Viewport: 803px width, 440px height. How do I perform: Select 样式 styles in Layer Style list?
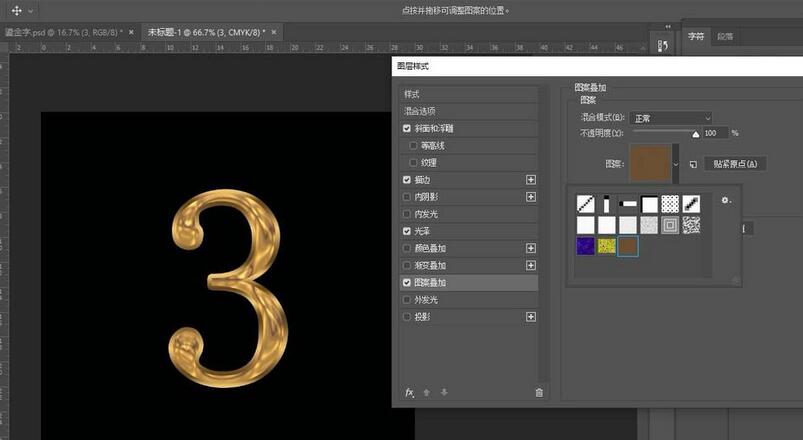pyautogui.click(x=468, y=94)
